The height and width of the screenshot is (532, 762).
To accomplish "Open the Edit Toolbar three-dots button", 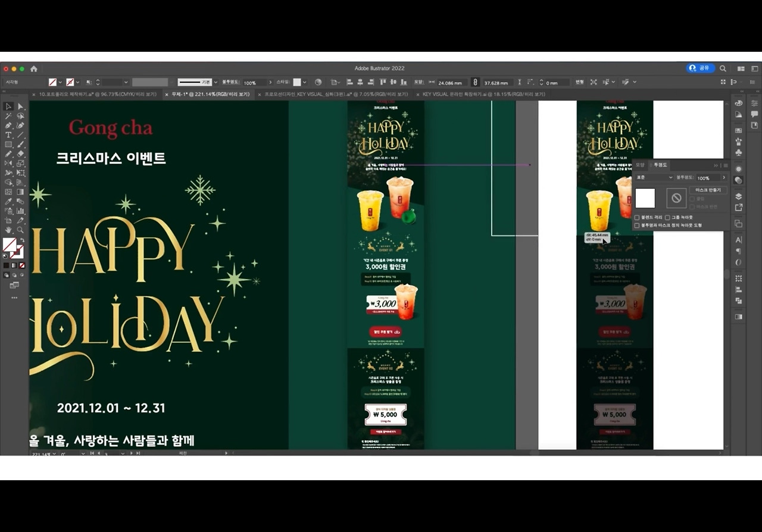I will point(14,298).
